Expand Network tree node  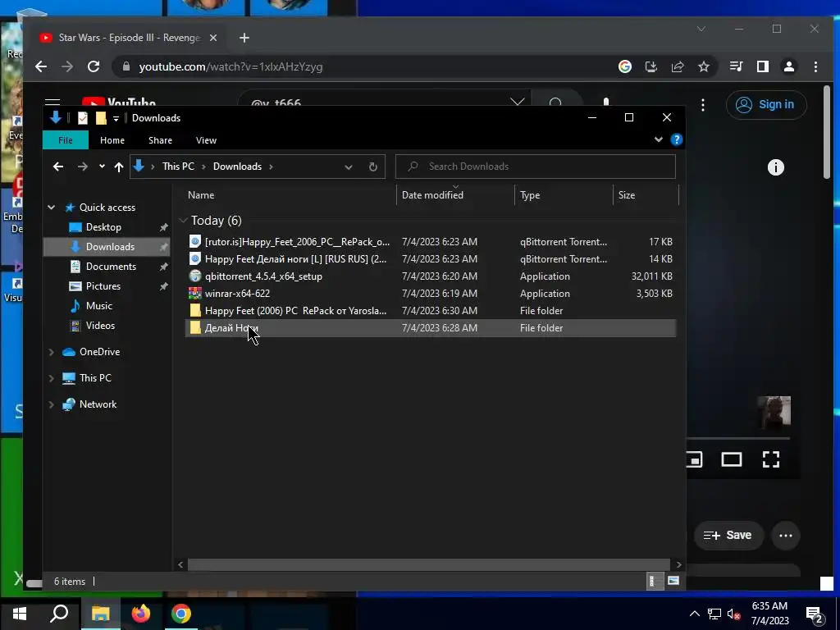pyautogui.click(x=52, y=404)
